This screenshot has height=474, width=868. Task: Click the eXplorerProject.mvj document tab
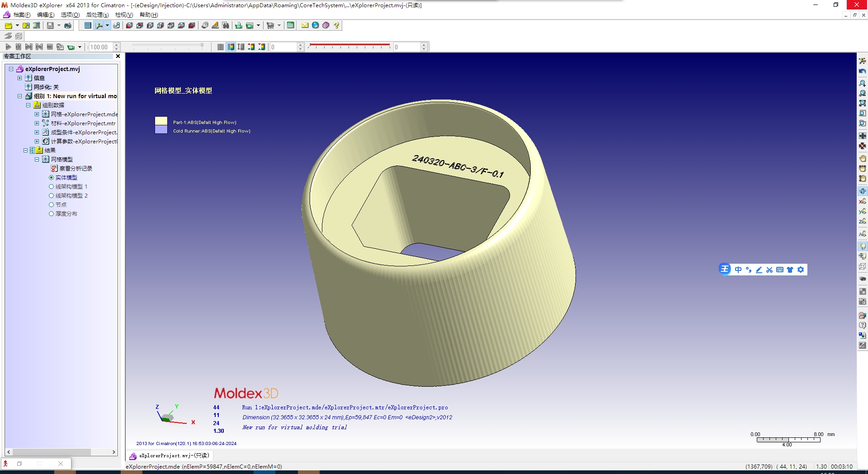click(170, 455)
